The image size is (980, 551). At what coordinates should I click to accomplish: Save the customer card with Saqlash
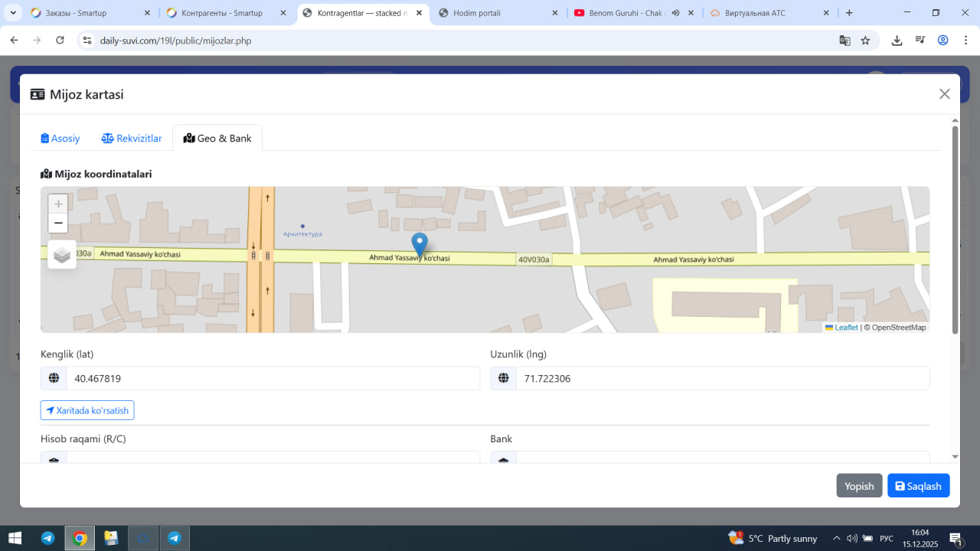919,486
